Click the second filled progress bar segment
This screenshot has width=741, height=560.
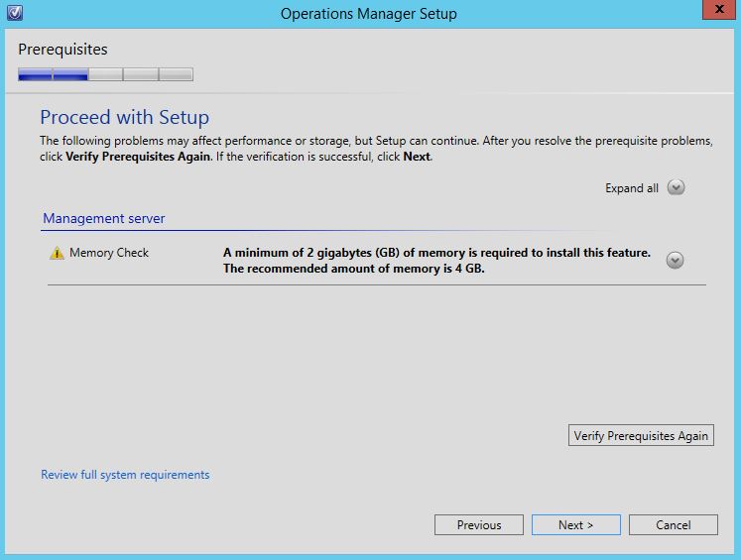[x=70, y=74]
